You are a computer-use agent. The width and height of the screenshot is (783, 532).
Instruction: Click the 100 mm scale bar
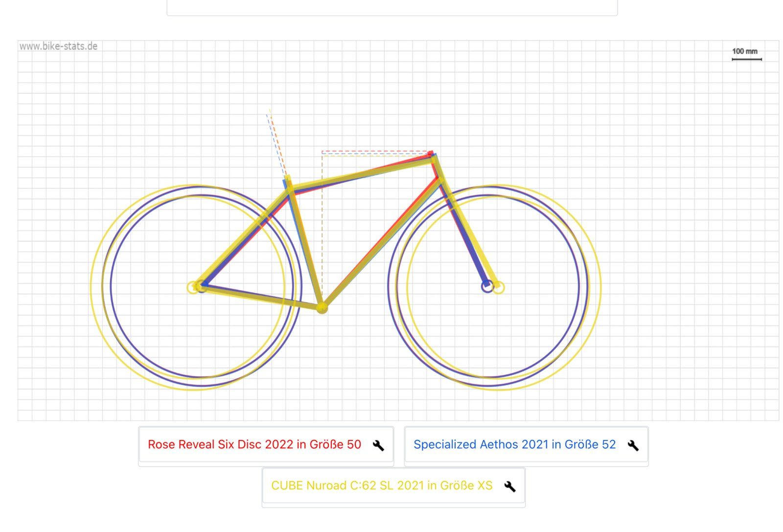pos(746,59)
